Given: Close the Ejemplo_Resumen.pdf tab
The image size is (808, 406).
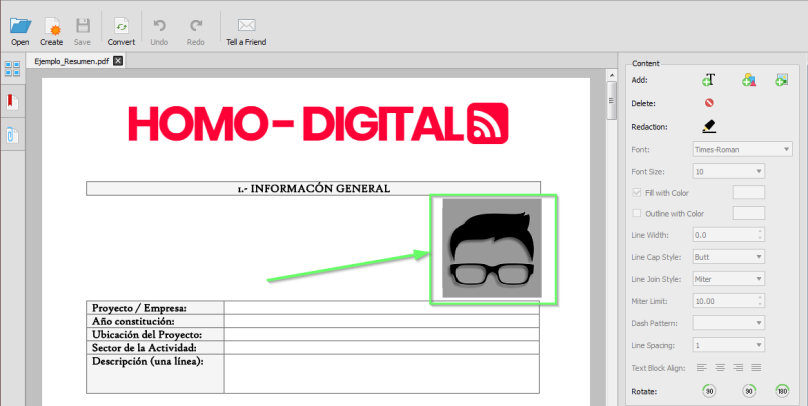Looking at the screenshot, I should [x=118, y=61].
